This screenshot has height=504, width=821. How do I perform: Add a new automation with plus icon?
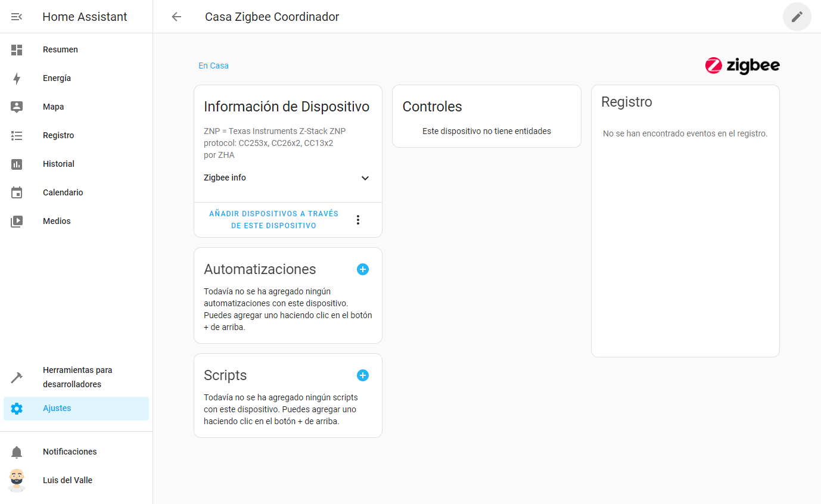point(363,269)
